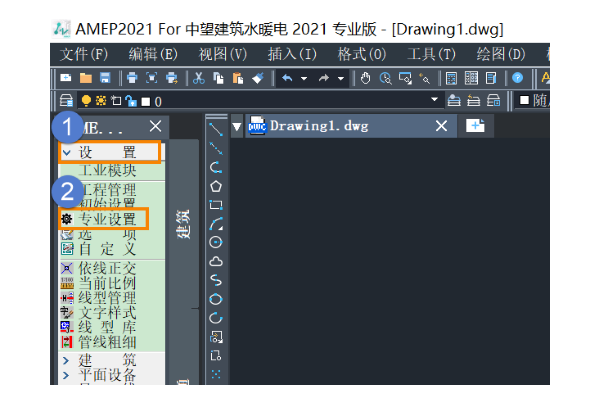Add a new drawing tab with plus button
The image size is (600, 400).
point(475,126)
